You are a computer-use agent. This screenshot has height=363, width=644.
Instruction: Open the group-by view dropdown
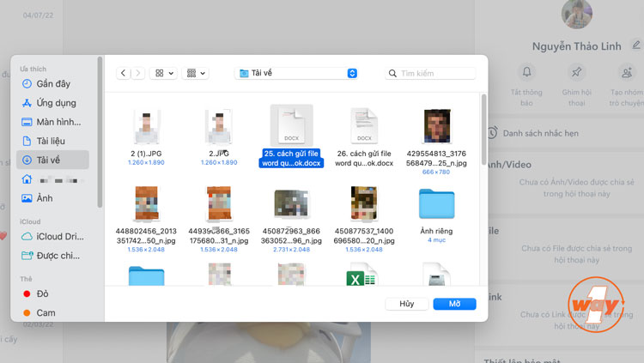tap(196, 73)
